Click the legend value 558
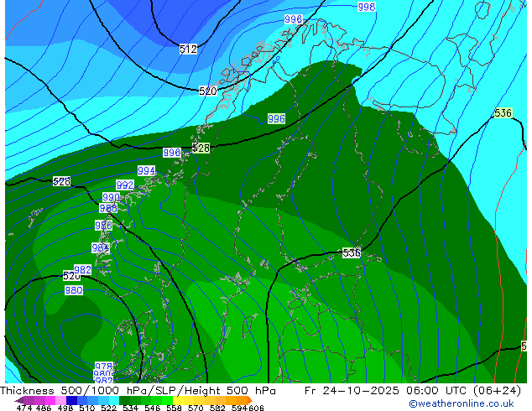The height and width of the screenshot is (411, 532). 174,408
